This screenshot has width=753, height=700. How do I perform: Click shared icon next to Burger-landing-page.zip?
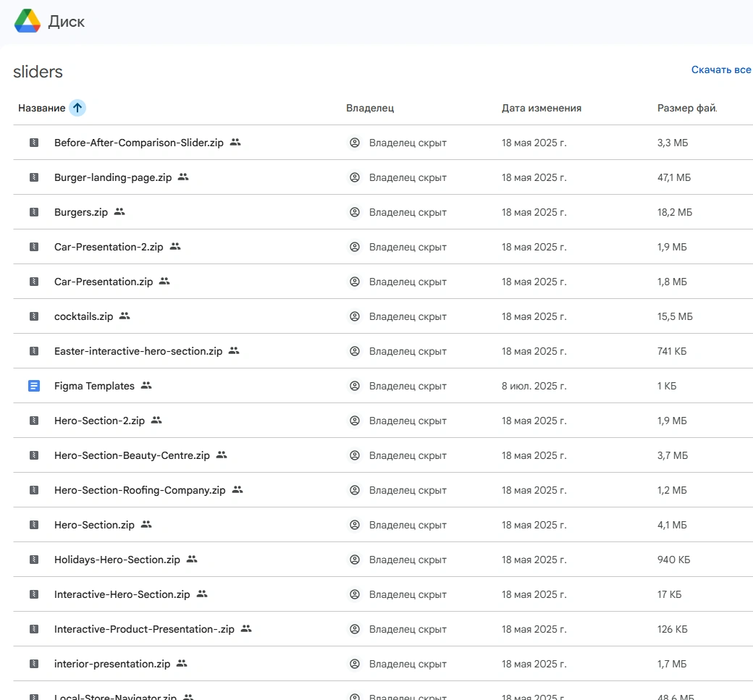click(x=183, y=177)
